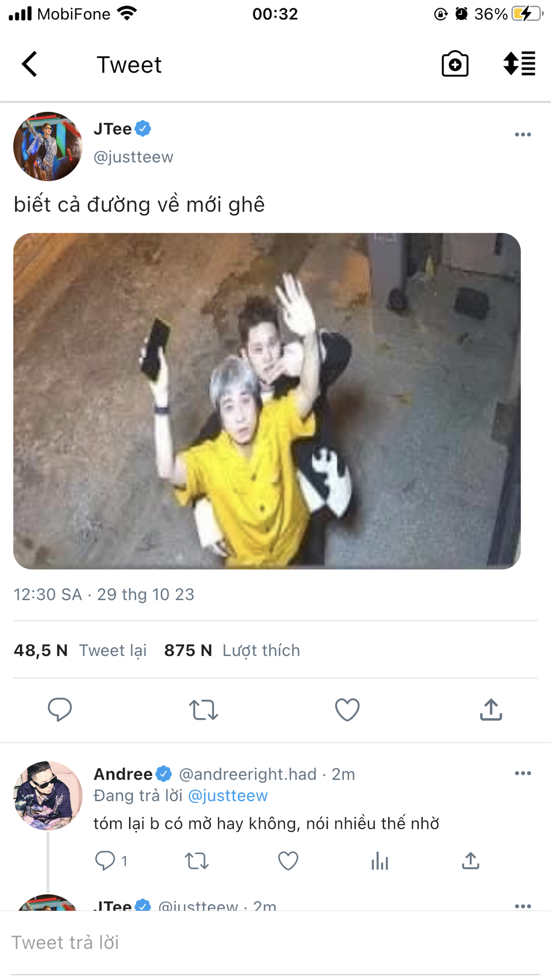This screenshot has width=551, height=980.
Task: Share the main tweet
Action: 491,709
